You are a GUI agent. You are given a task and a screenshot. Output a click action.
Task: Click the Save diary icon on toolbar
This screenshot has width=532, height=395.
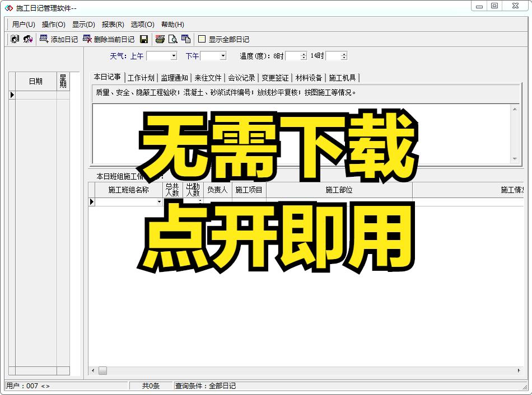(x=144, y=39)
